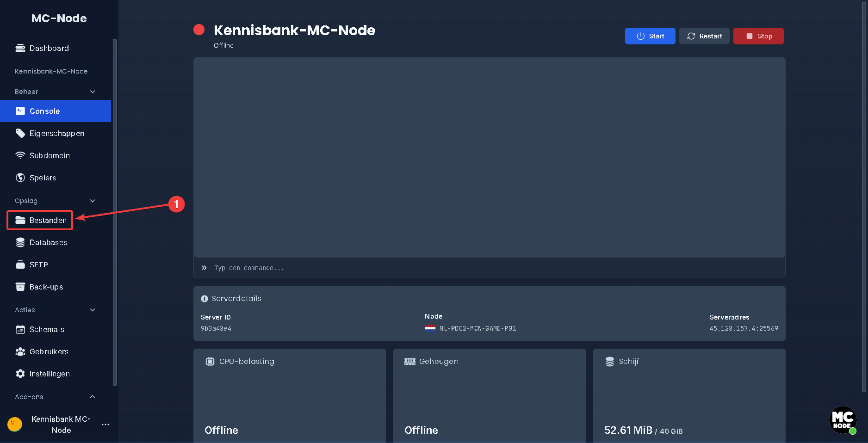868x443 pixels.
Task: Go to Subdomein settings
Action: pos(56,155)
